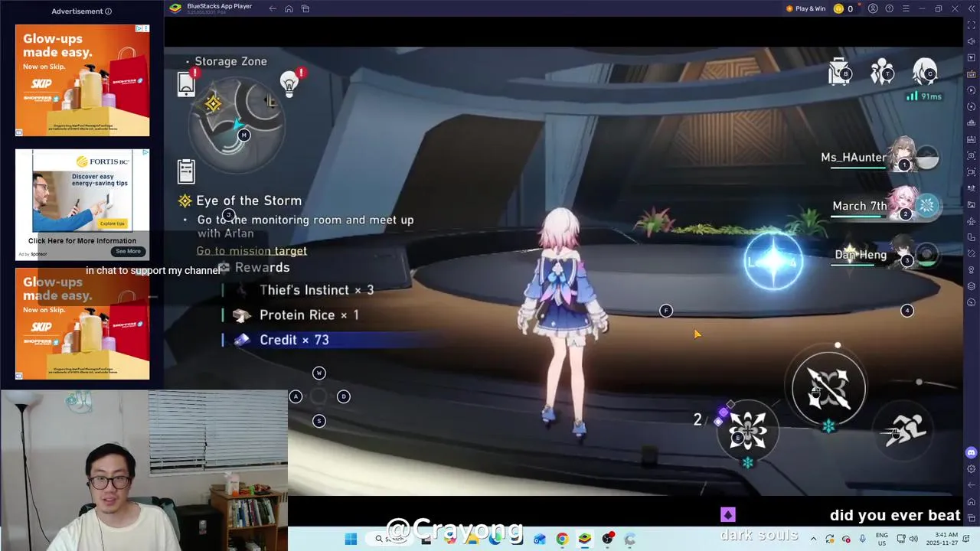Click the Protein Rice × 1 reward
The width and height of the screenshot is (980, 551).
(x=309, y=315)
